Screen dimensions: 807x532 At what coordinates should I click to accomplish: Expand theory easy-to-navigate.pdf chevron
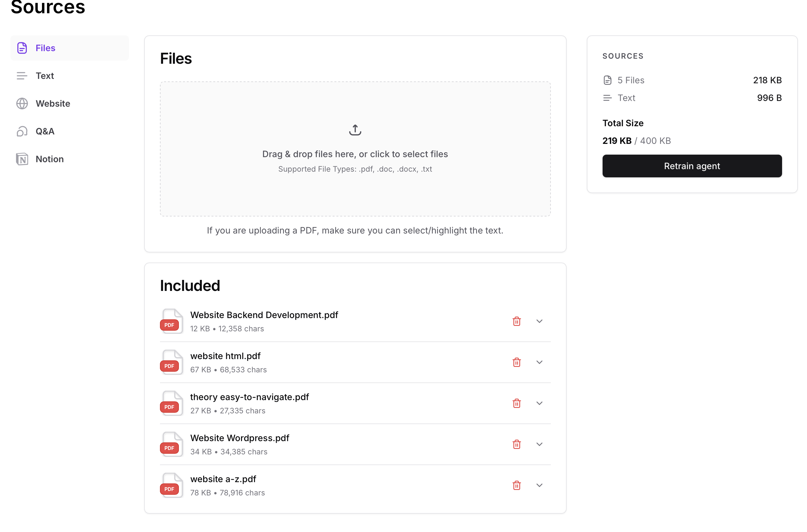pyautogui.click(x=539, y=403)
